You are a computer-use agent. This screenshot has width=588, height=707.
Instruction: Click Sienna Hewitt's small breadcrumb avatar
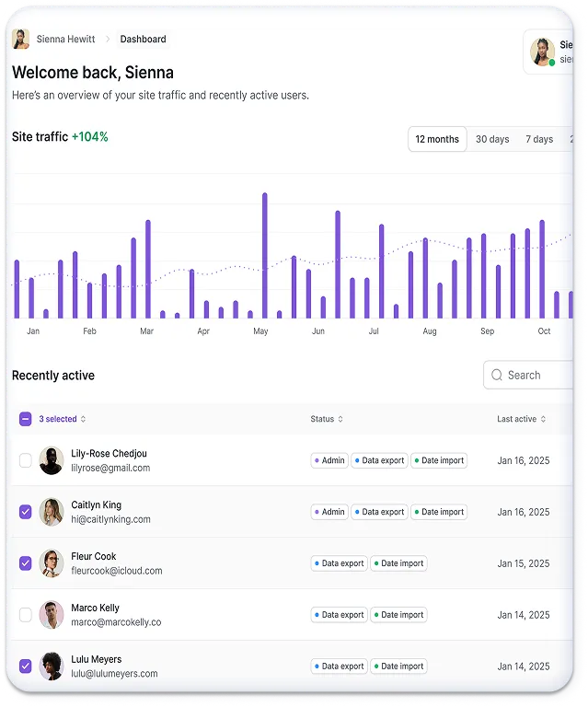coord(21,40)
